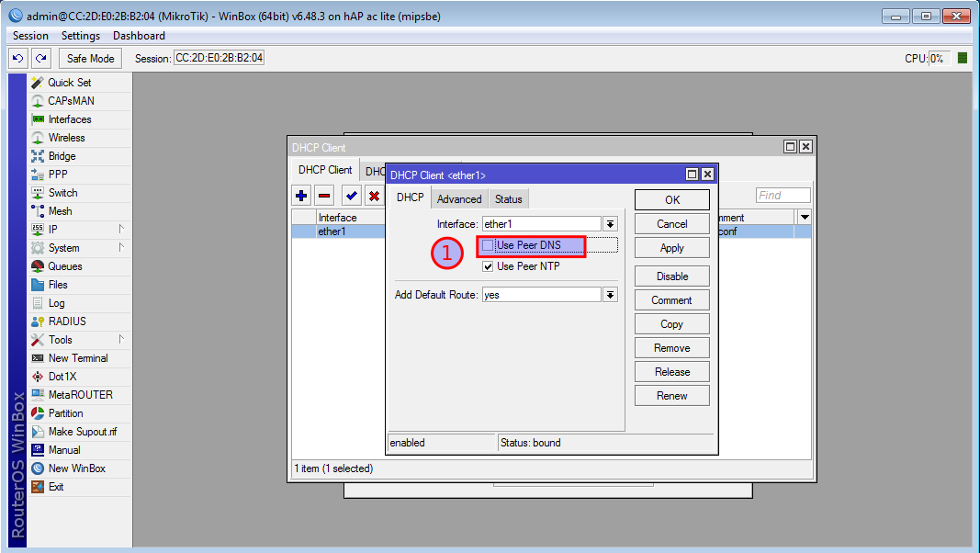Open the RADIUS menu

(67, 322)
